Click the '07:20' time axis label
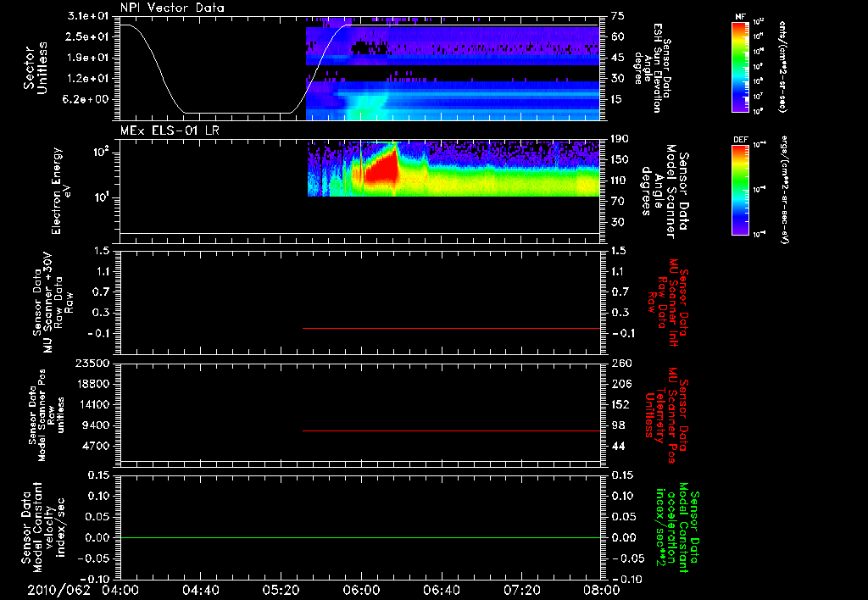This screenshot has height=600, width=868. [x=521, y=590]
